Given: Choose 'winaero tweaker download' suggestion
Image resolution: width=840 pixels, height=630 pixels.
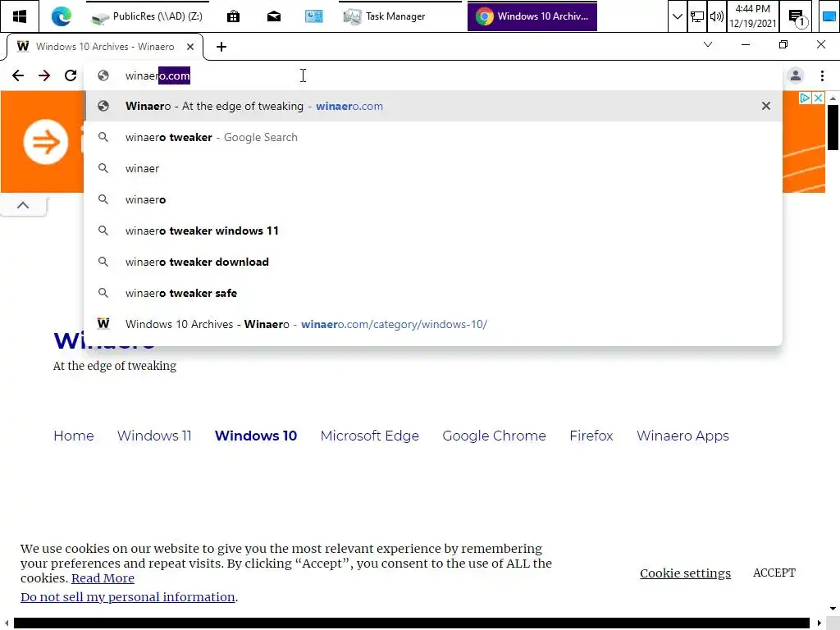Looking at the screenshot, I should [433, 262].
